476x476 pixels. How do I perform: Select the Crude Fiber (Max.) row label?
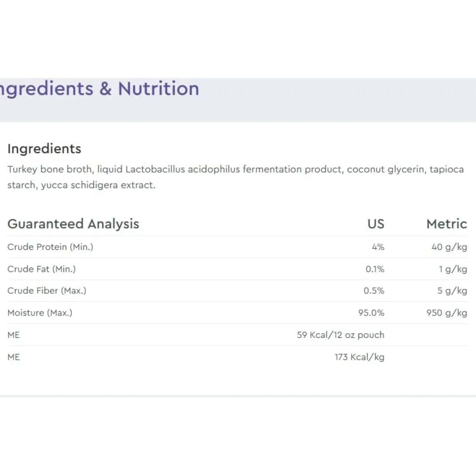47,290
